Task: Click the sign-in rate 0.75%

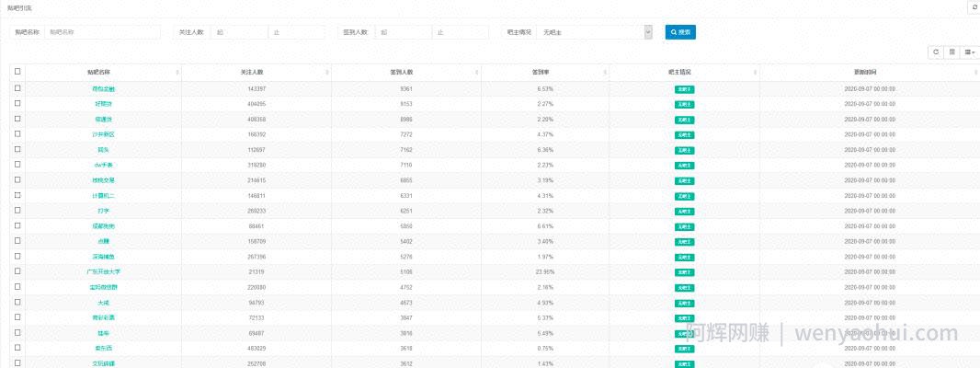Action: coord(546,348)
